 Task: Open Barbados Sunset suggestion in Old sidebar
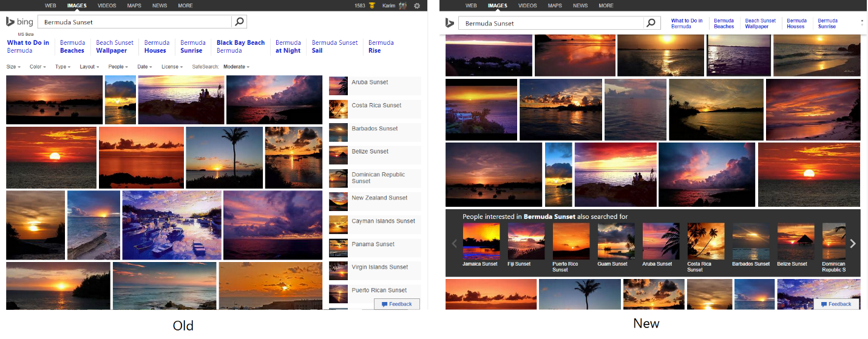pyautogui.click(x=375, y=132)
